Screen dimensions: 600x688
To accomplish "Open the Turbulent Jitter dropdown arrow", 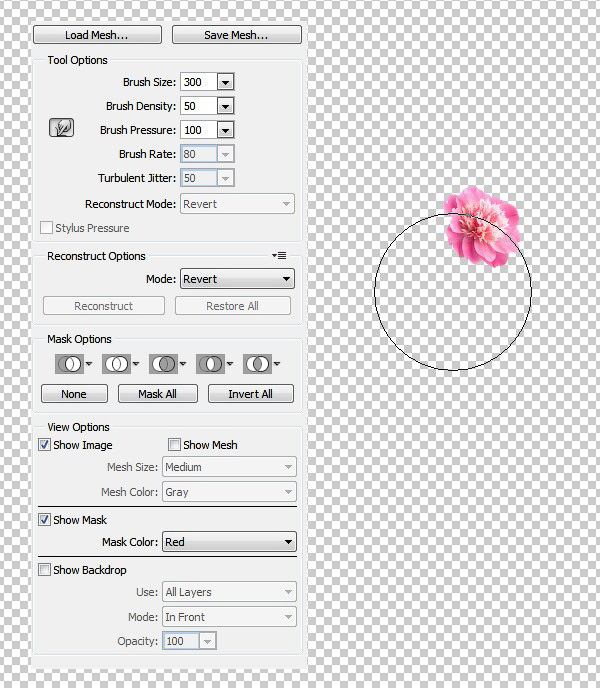I will [226, 178].
